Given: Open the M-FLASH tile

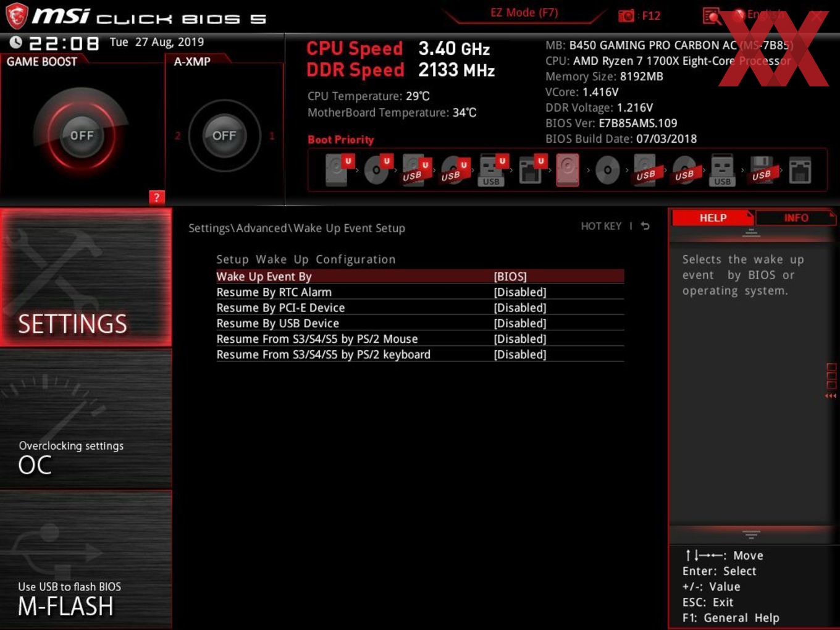Looking at the screenshot, I should (86, 560).
